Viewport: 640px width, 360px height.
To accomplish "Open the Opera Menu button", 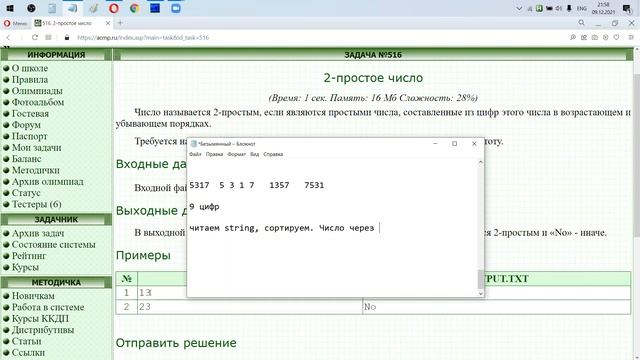I will [x=16, y=23].
